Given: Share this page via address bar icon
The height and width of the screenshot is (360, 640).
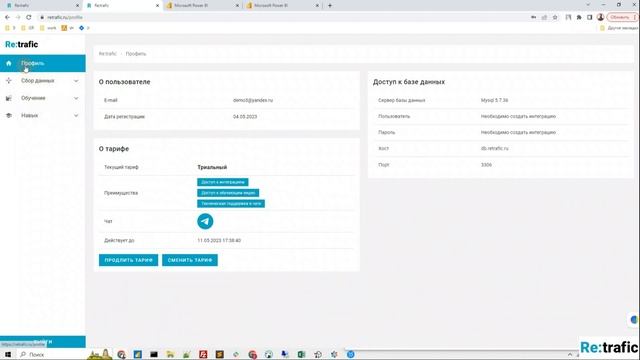Looking at the screenshot, I should (x=544, y=17).
